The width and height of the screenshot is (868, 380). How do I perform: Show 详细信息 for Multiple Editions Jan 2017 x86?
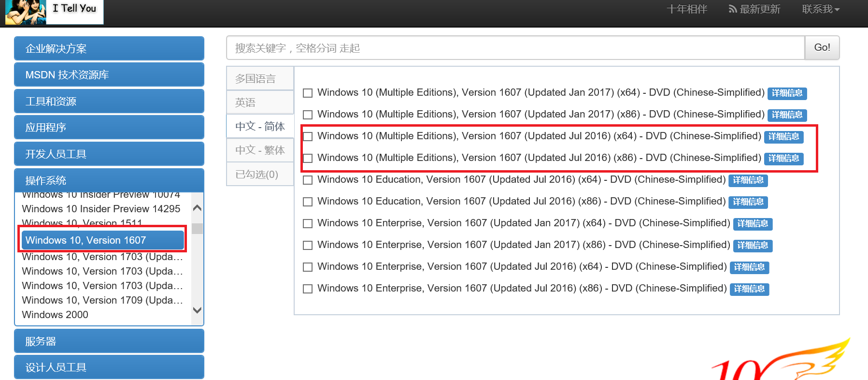click(787, 115)
